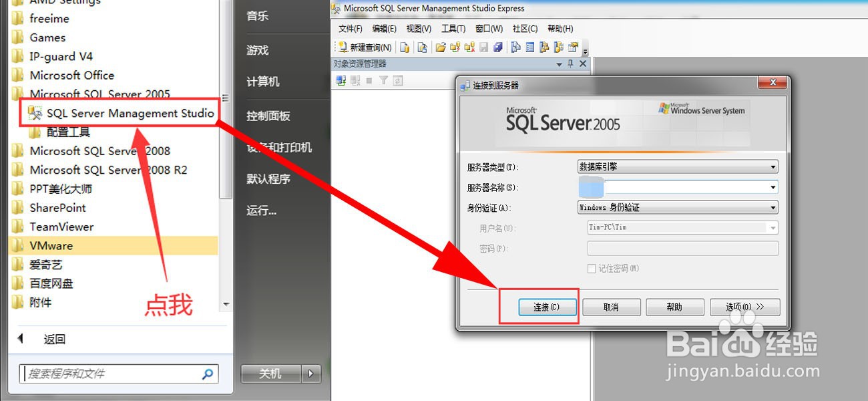Click the 帮助 button in connect dialog
868x401 pixels.
[x=674, y=307]
